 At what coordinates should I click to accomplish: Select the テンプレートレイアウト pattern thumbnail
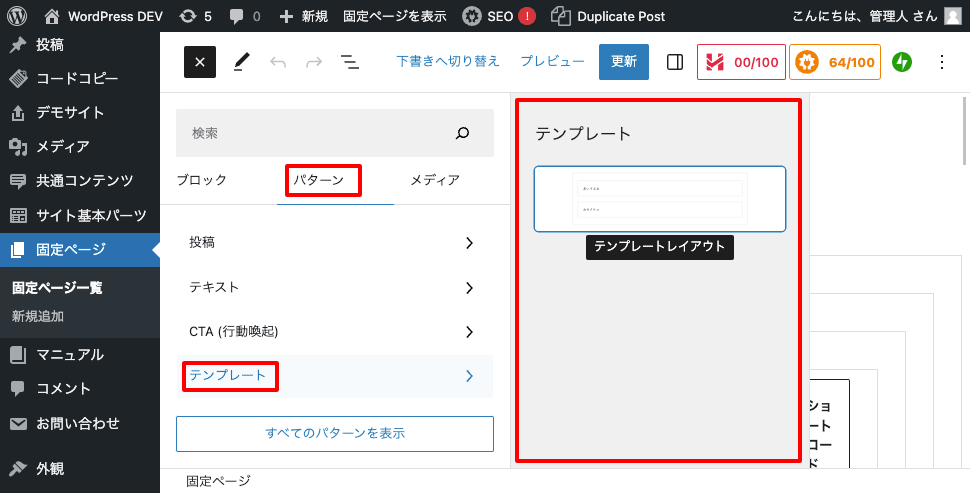[659, 199]
